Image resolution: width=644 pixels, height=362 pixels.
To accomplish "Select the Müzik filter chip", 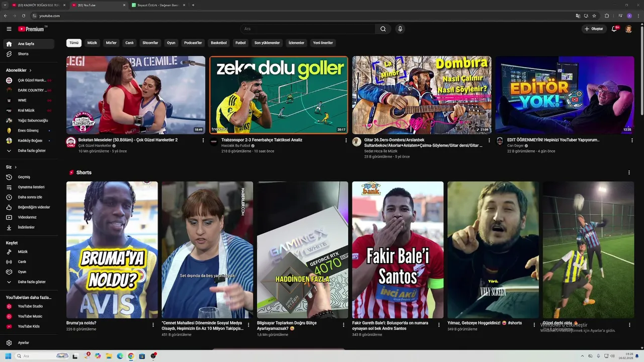I will coord(92,43).
